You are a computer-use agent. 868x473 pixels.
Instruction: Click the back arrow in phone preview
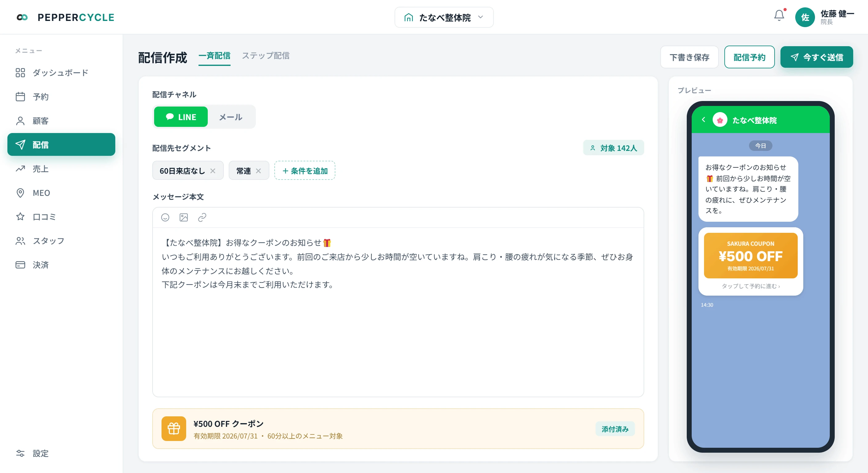[704, 119]
